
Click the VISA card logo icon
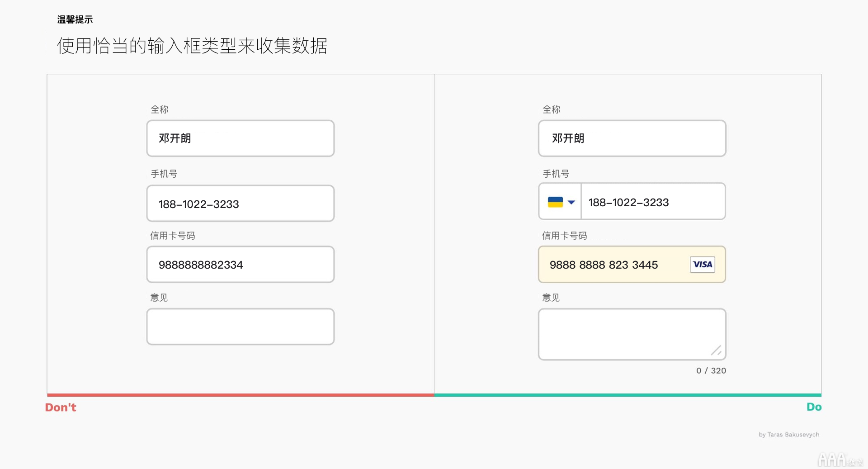click(x=703, y=265)
